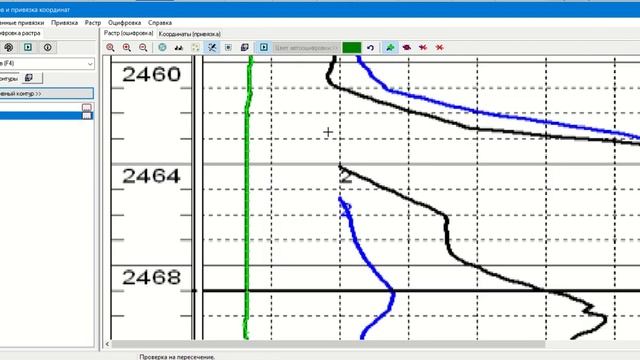Select the highlighted blue contour list row
The width and height of the screenshot is (640, 360).
47,116
